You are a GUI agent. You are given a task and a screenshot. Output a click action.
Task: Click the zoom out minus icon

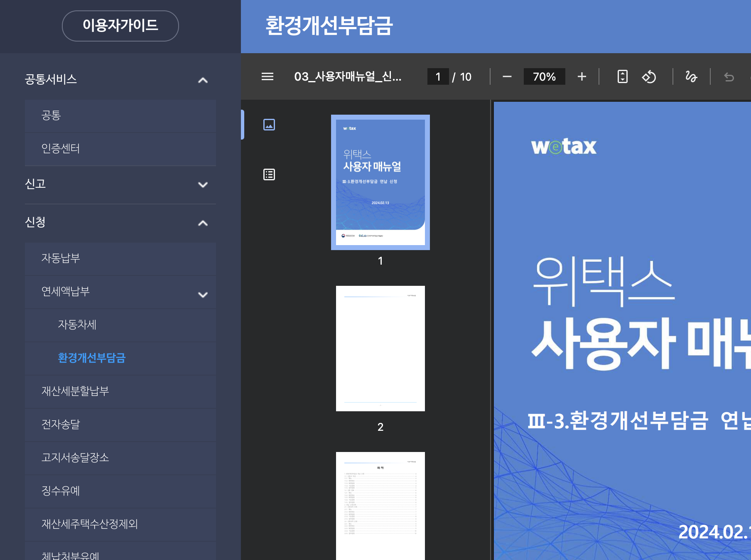[x=507, y=76]
